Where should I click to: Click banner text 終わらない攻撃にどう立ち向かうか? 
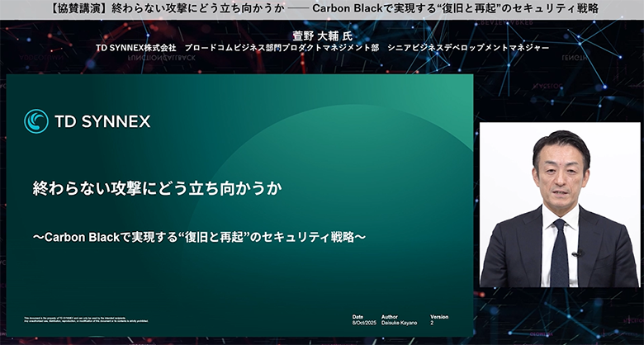point(198,8)
